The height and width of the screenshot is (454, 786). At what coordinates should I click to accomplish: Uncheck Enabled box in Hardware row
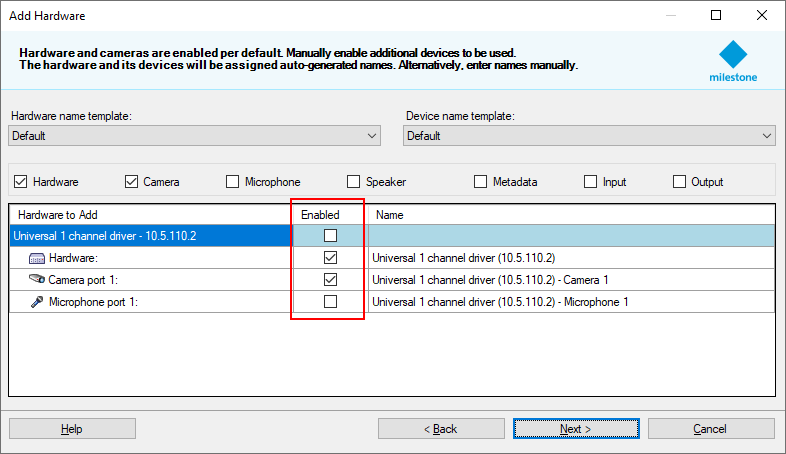(x=330, y=258)
